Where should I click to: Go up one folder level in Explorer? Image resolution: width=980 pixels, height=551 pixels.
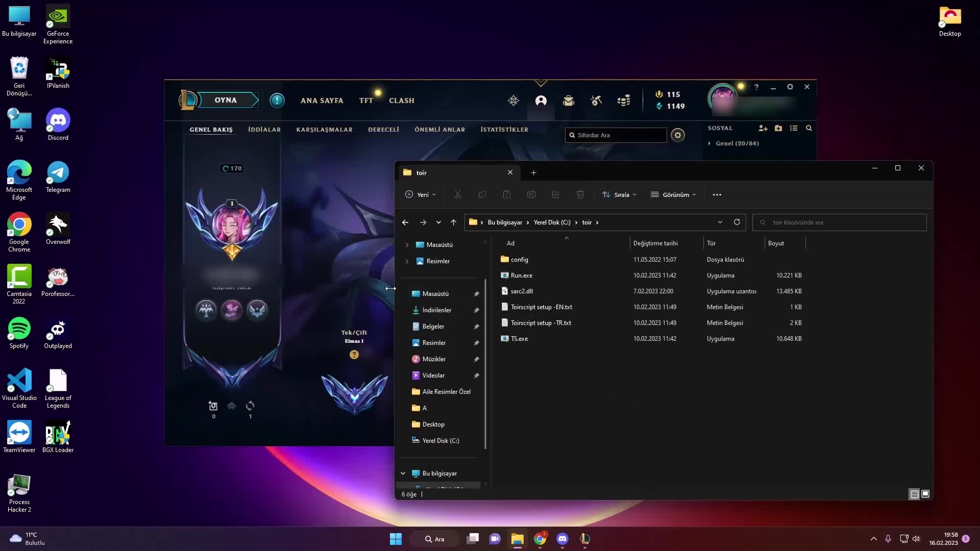tap(453, 222)
